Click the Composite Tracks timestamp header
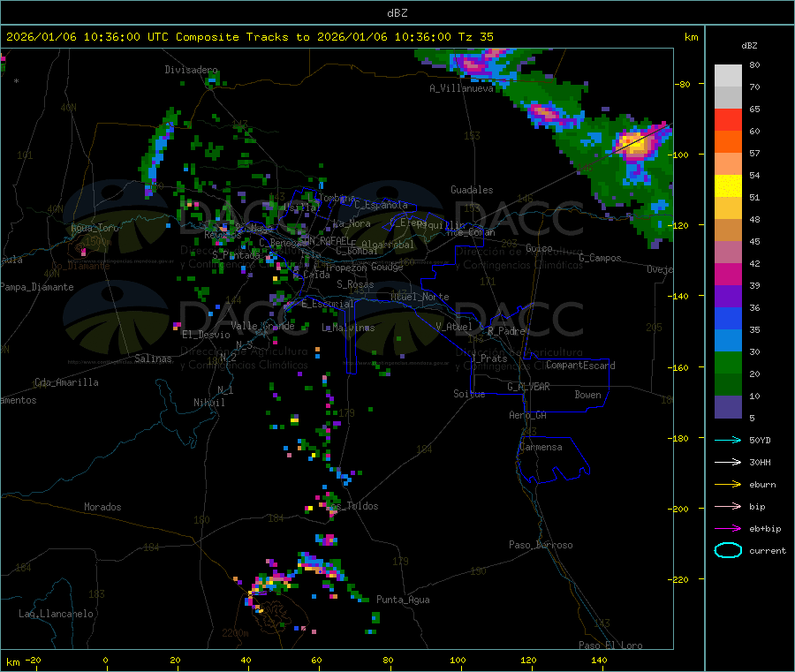 (249, 37)
